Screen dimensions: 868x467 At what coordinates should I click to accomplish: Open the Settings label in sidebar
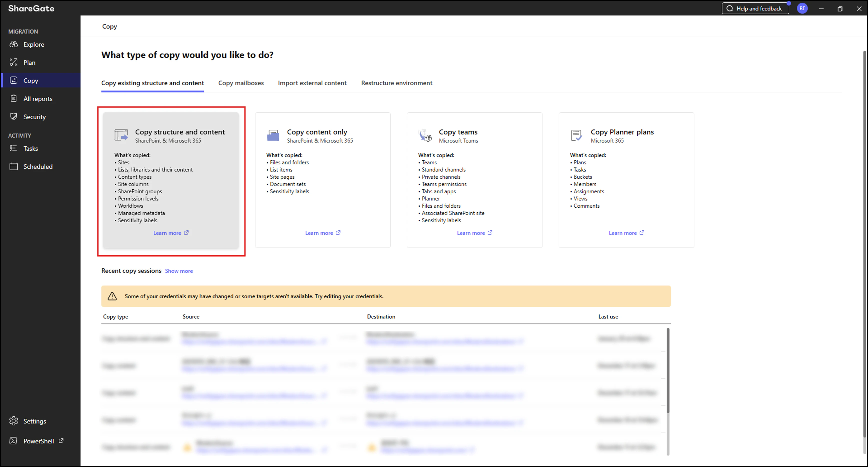coord(35,421)
